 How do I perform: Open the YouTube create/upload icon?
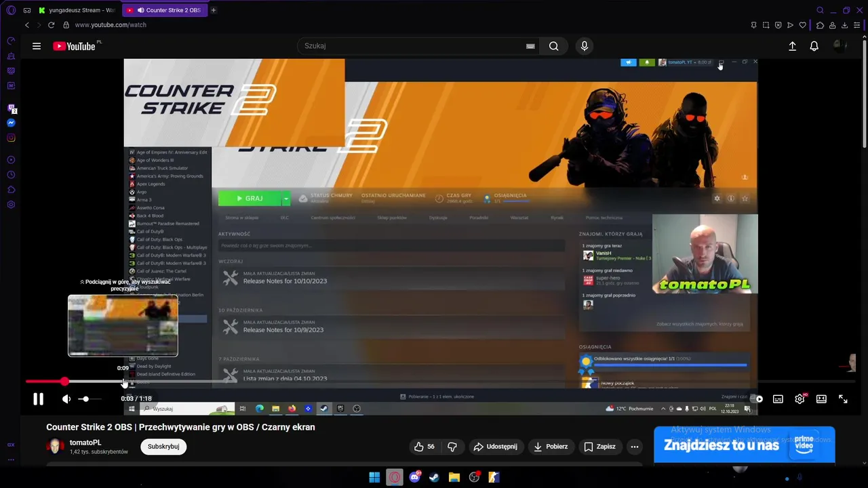792,46
